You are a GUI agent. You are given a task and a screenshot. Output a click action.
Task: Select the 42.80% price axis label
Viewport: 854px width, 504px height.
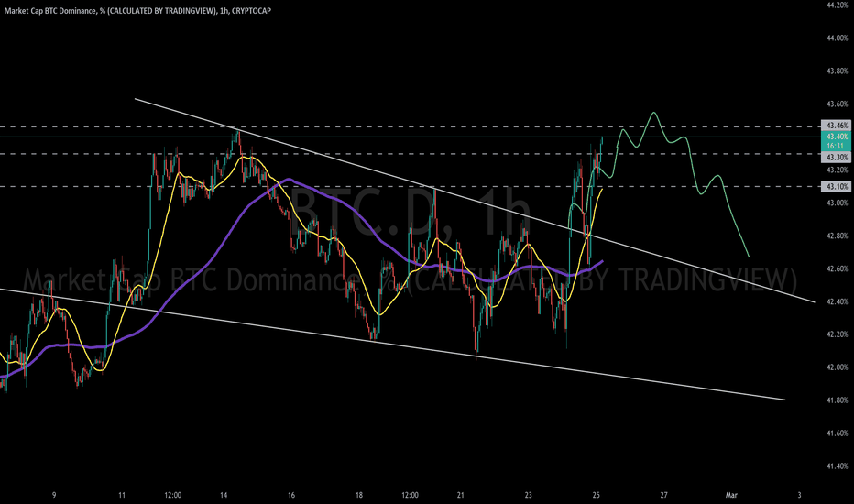pyautogui.click(x=837, y=236)
